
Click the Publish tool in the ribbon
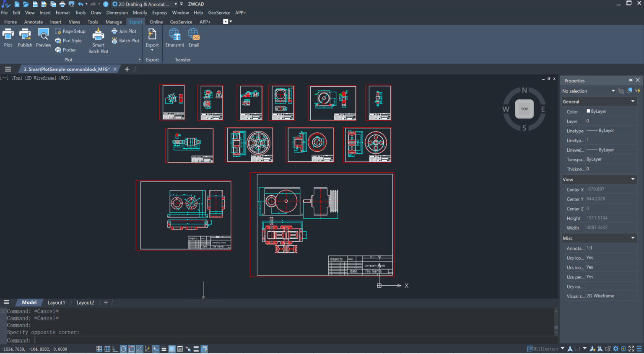[x=25, y=38]
